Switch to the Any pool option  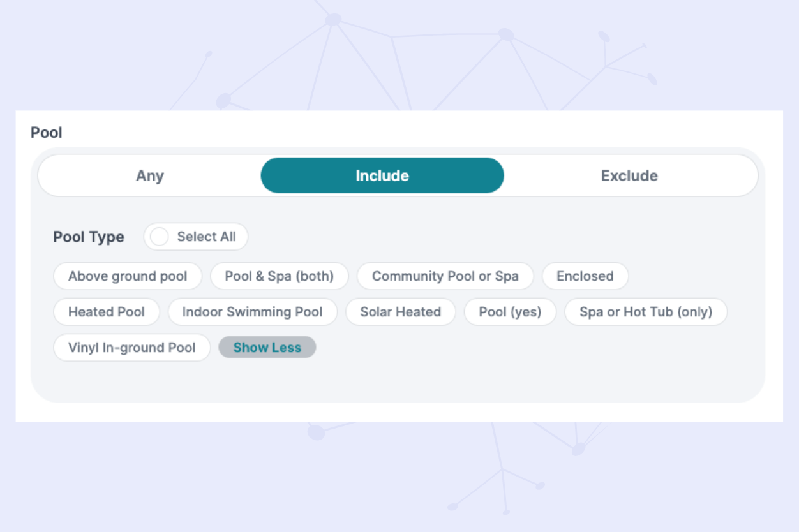[x=150, y=175]
